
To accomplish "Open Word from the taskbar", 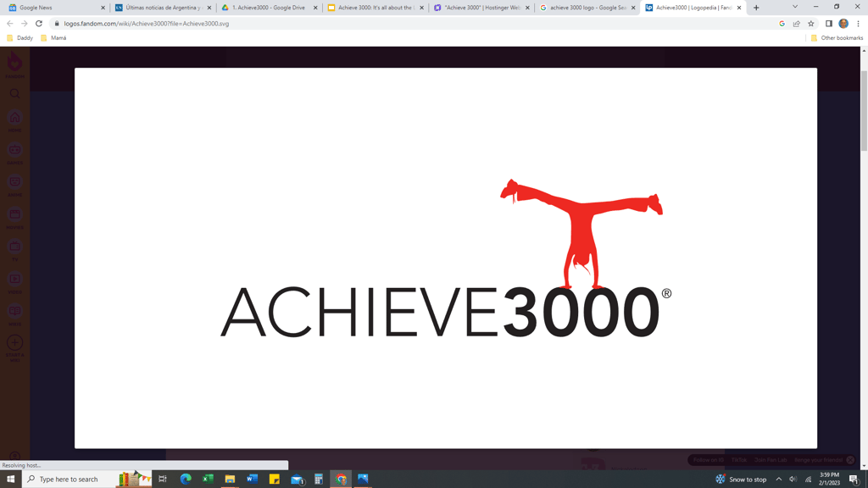I will pos(252,480).
